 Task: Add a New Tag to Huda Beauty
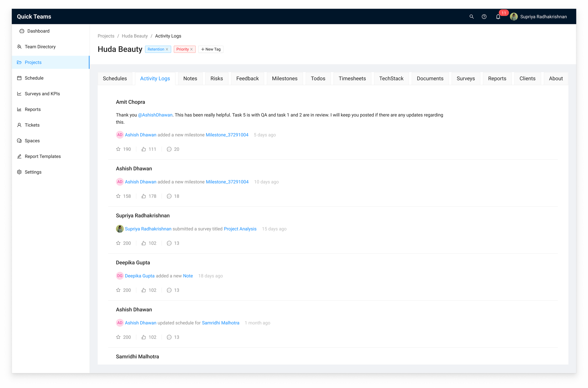click(x=211, y=49)
